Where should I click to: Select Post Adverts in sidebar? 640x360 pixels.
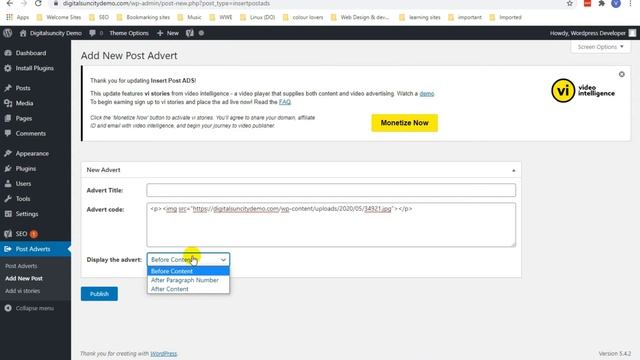[35, 249]
